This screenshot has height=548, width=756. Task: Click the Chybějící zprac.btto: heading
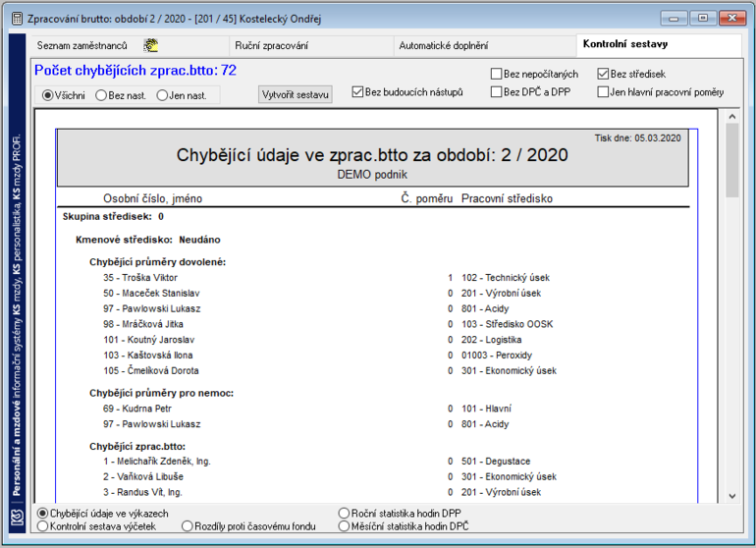click(x=136, y=447)
